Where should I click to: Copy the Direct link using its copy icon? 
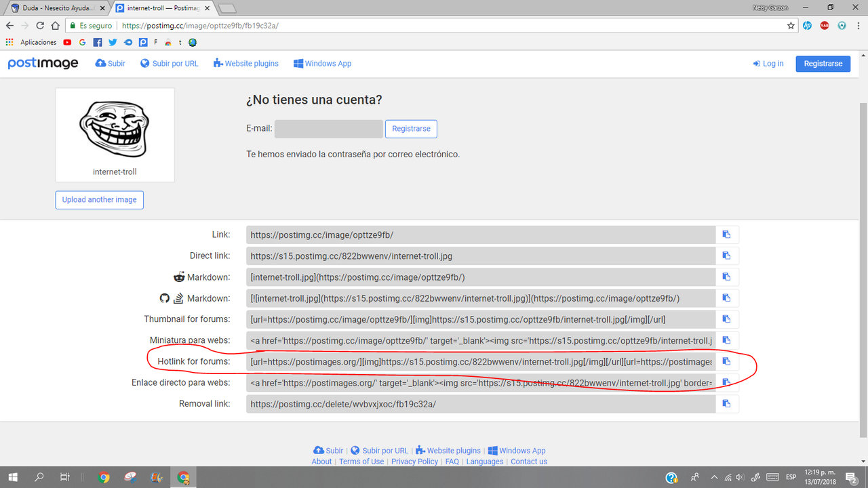[727, 256]
